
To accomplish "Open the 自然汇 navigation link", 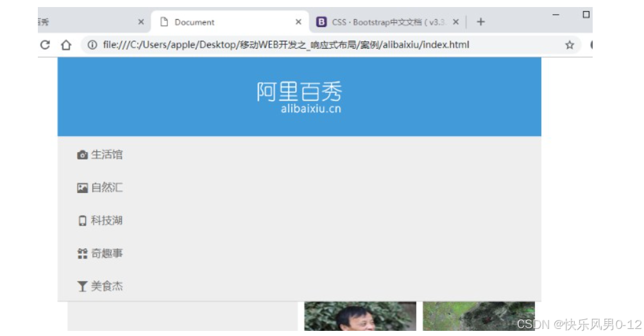I will [x=100, y=188].
